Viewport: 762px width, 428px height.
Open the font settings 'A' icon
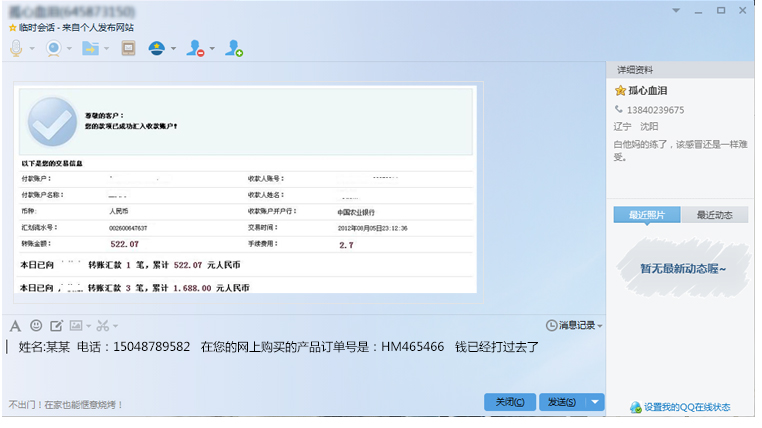[x=15, y=325]
